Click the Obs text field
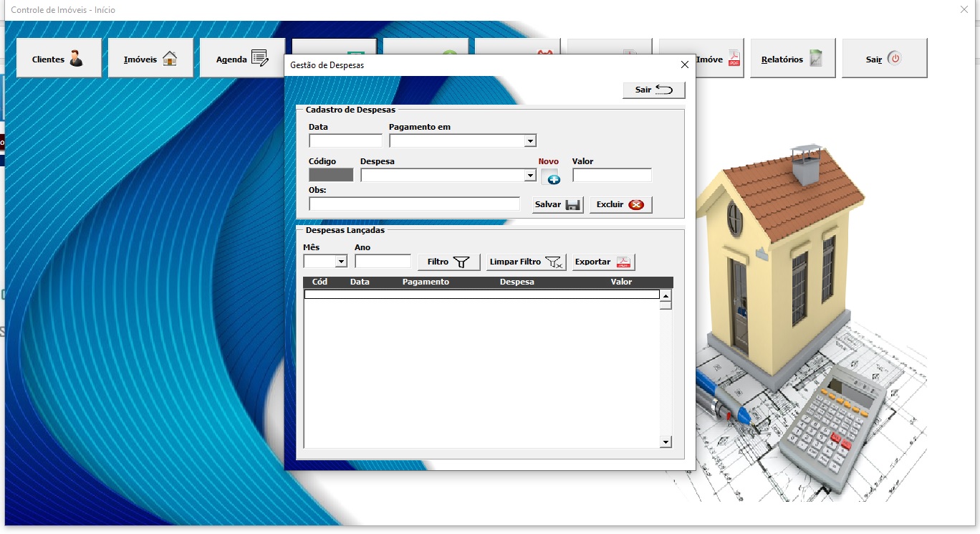 [x=414, y=204]
